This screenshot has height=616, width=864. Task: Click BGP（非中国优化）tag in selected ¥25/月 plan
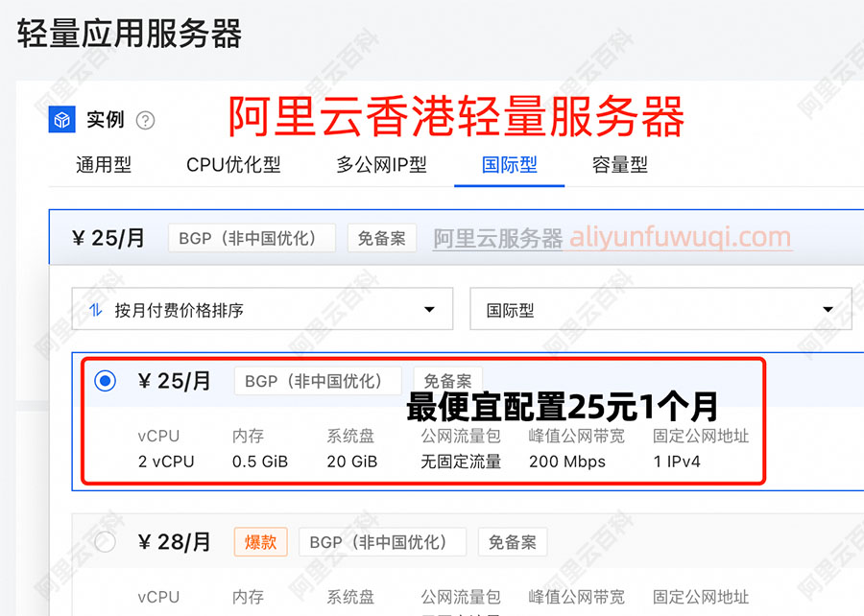318,381
